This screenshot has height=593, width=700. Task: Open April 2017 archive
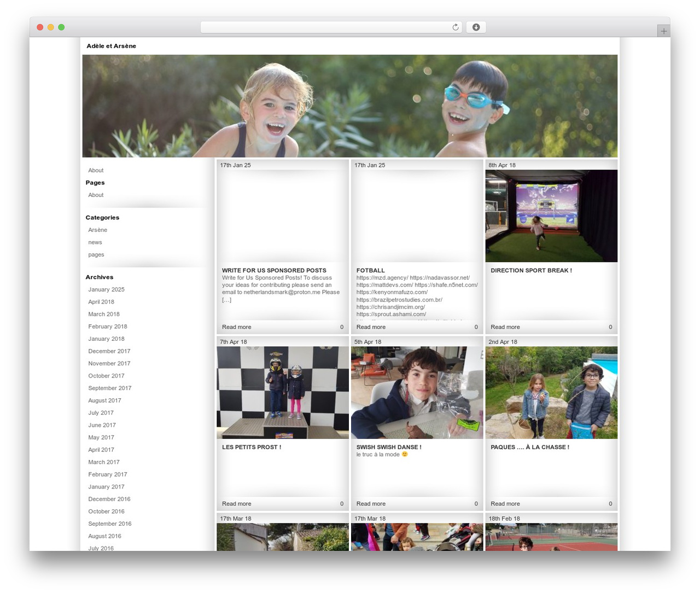point(101,450)
